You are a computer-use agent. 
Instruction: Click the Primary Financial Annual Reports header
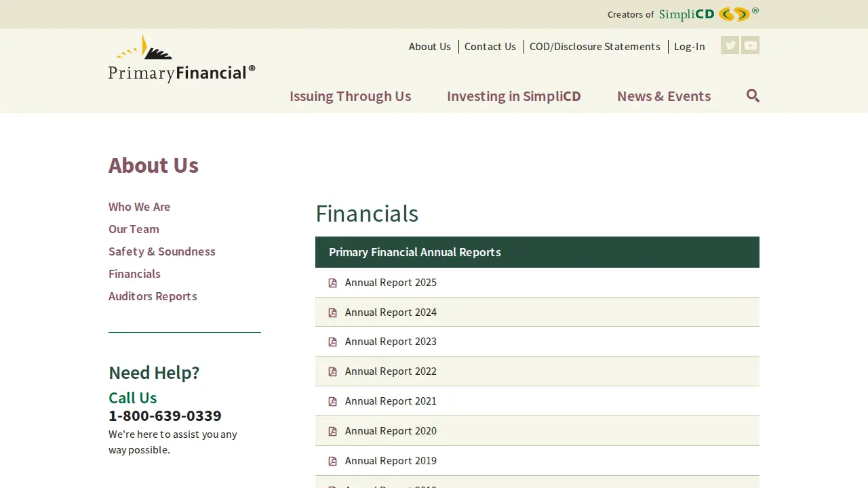tap(537, 252)
